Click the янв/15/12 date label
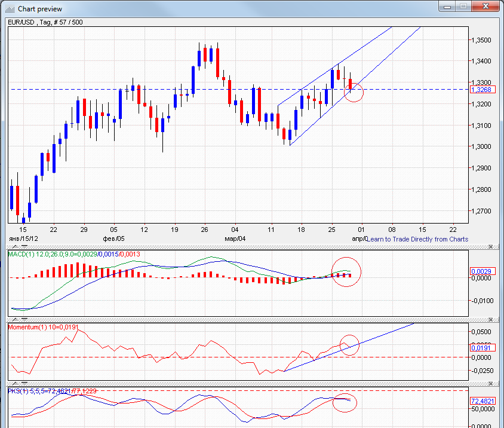This screenshot has height=428, width=504. 23,239
